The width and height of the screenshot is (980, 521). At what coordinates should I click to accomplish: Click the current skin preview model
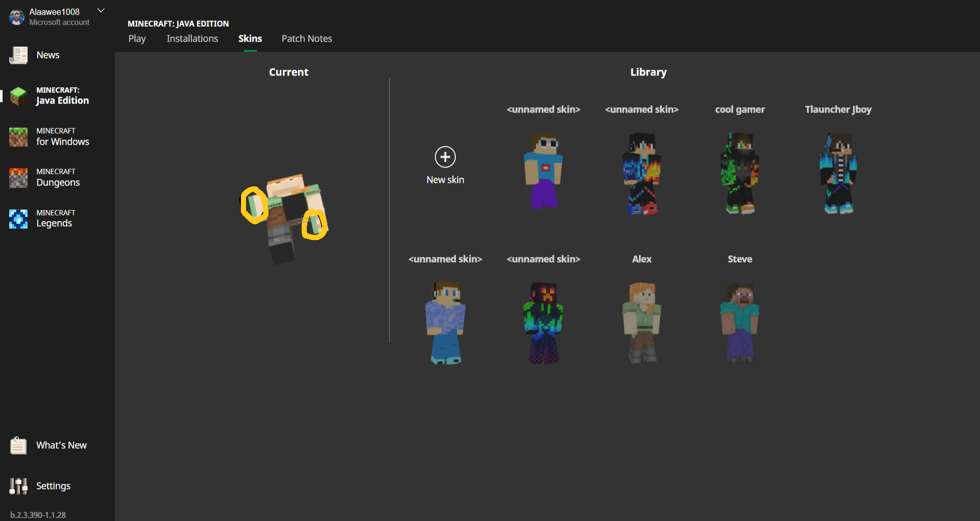(288, 217)
